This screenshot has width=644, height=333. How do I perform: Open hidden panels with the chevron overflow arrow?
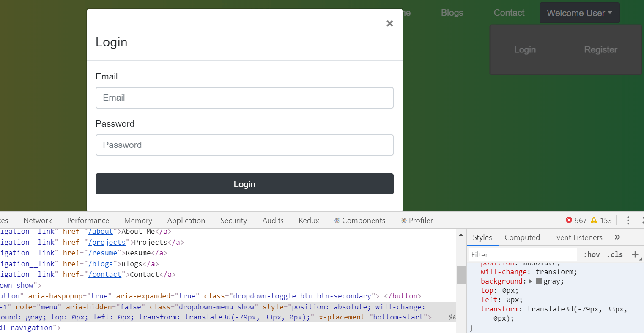click(617, 237)
